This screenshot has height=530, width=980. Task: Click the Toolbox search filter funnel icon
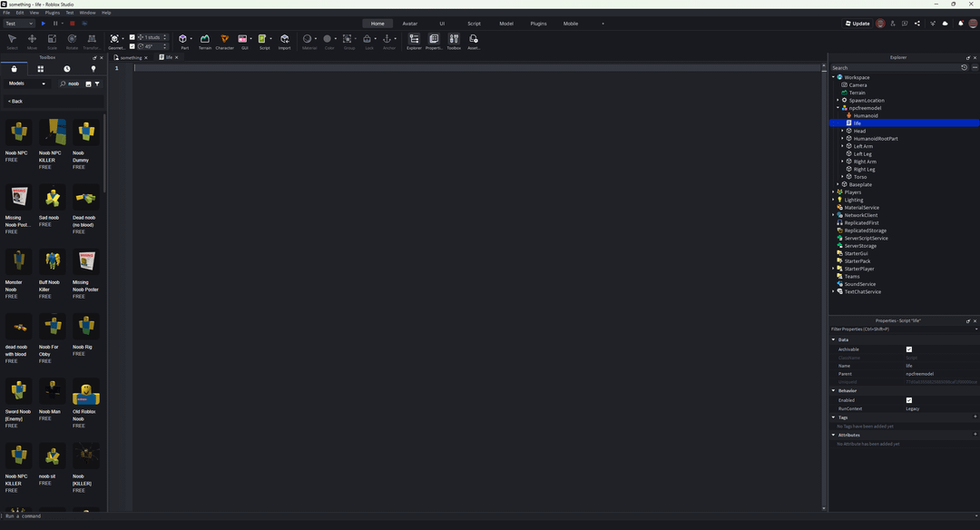tap(97, 83)
